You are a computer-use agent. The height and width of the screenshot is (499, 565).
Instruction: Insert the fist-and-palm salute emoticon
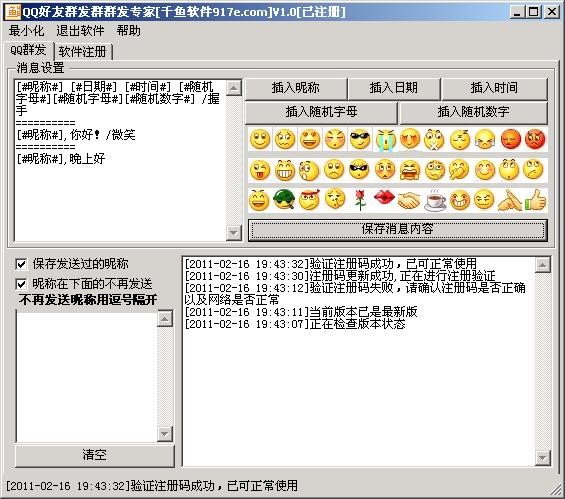point(510,200)
